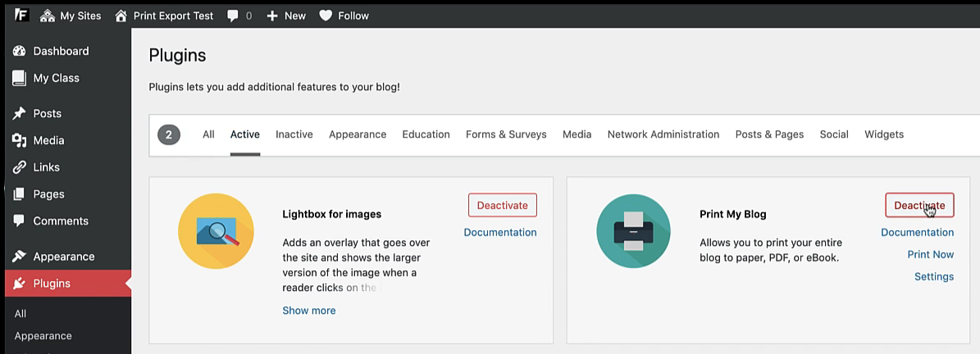Screen dimensions: 980x354
Task: Open Print My Blog Settings link
Action: [x=934, y=276]
